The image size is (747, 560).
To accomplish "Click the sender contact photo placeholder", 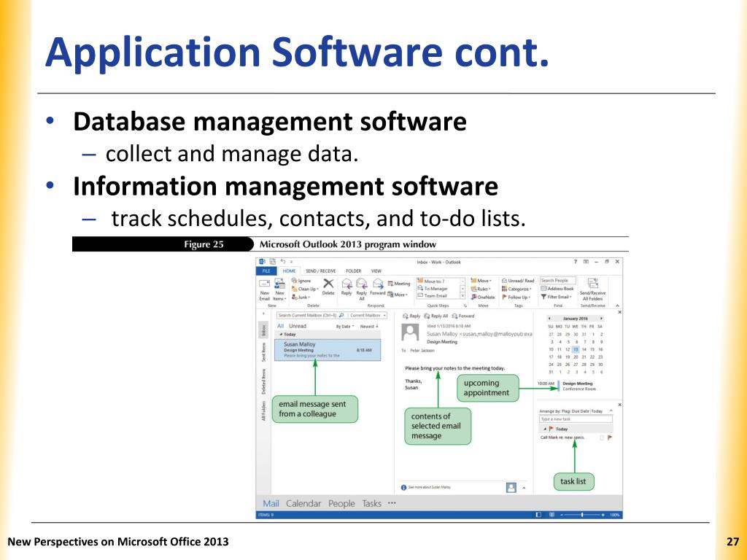I will click(x=410, y=332).
